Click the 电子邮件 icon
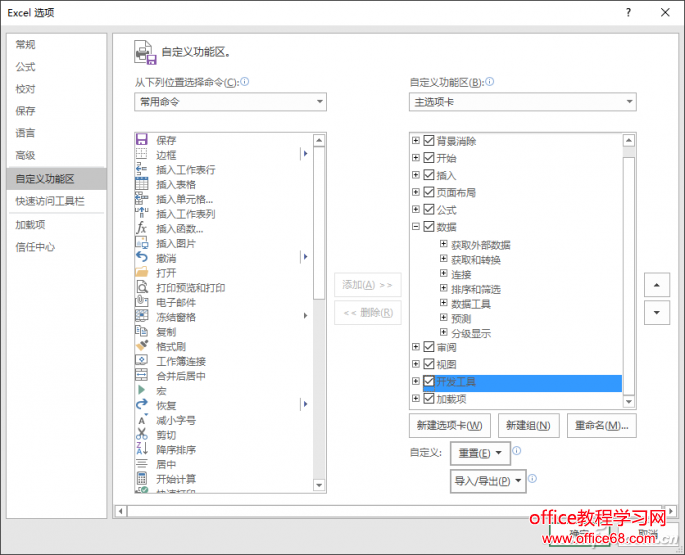Screen dimensions: 685x555 click(x=142, y=301)
